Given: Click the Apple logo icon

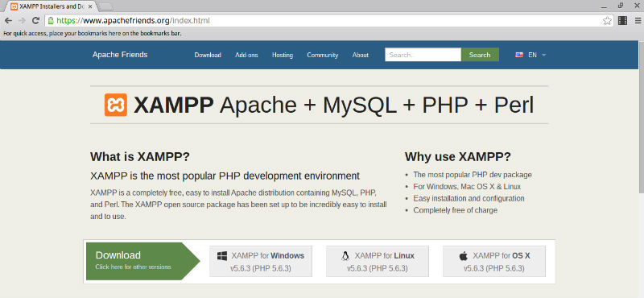Looking at the screenshot, I should (x=464, y=256).
